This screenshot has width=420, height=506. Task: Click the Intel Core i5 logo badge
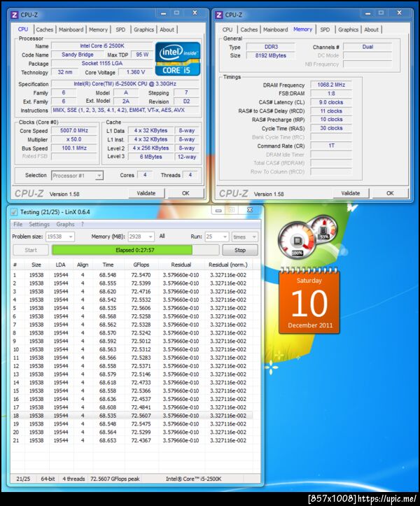tap(178, 59)
